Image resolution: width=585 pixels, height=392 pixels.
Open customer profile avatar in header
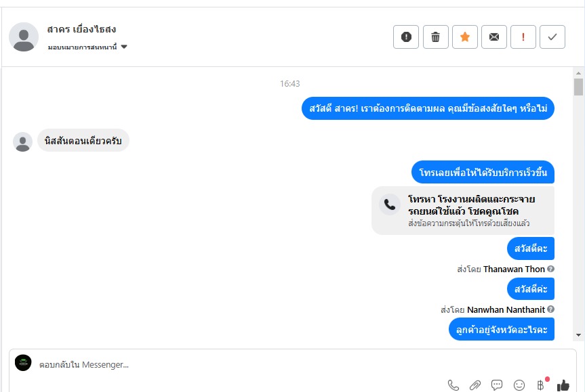click(24, 37)
